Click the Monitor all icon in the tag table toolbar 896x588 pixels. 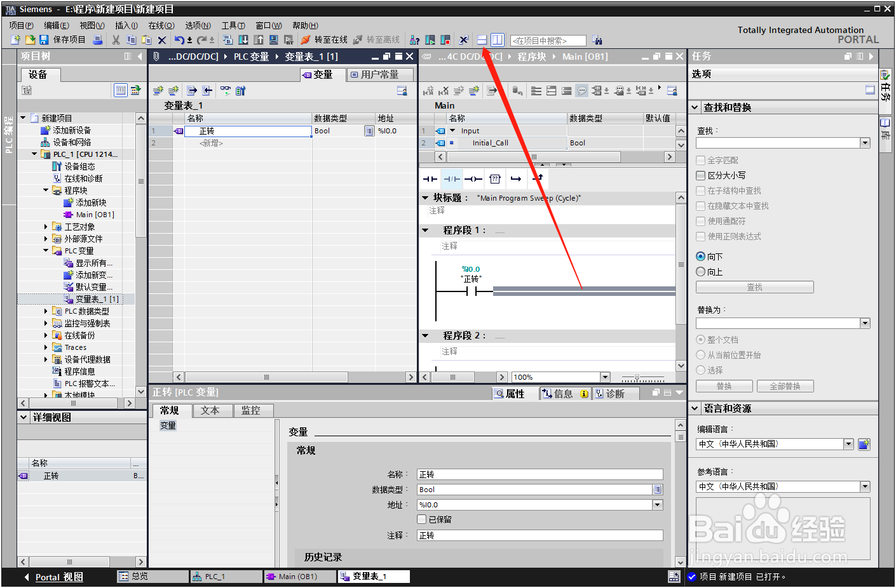tap(226, 91)
